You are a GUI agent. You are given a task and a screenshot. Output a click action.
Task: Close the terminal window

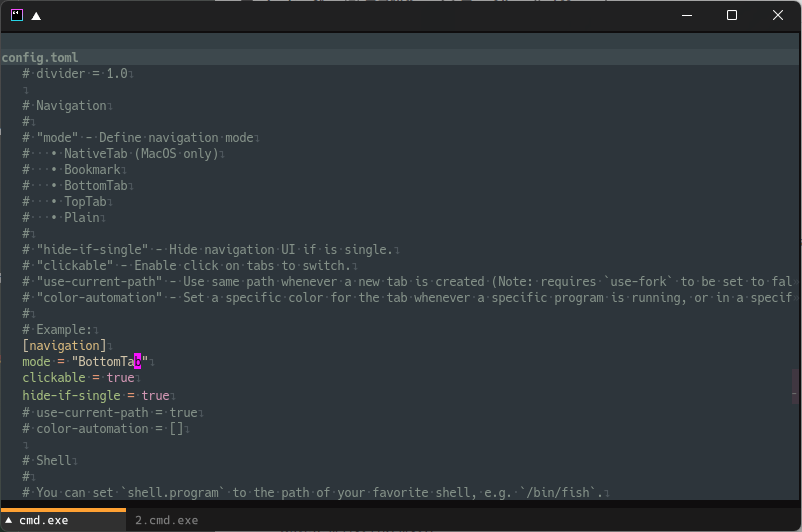coord(778,15)
